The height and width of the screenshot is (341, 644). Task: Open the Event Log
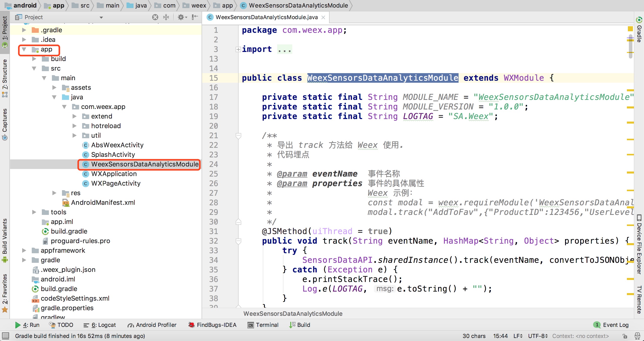611,325
